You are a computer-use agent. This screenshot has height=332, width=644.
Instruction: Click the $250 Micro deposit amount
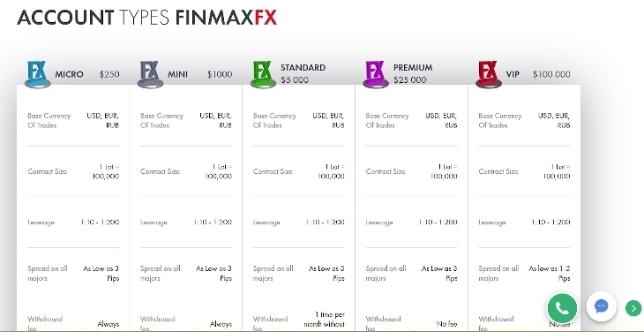tap(109, 74)
